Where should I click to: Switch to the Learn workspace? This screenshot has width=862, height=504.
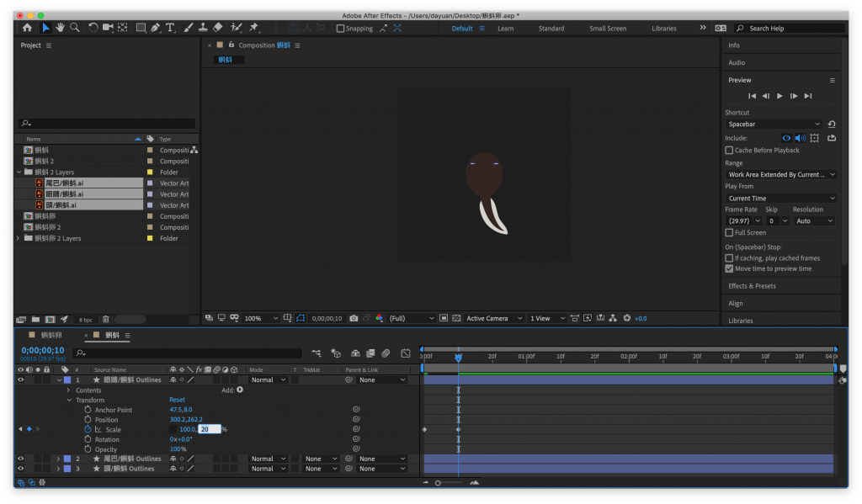click(505, 29)
